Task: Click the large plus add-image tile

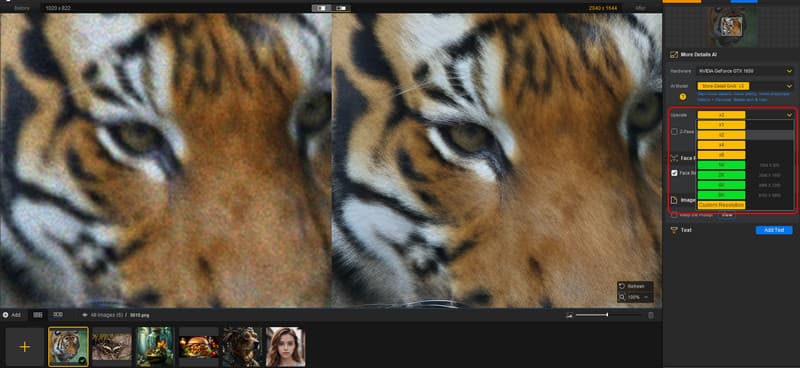Action: tap(24, 347)
